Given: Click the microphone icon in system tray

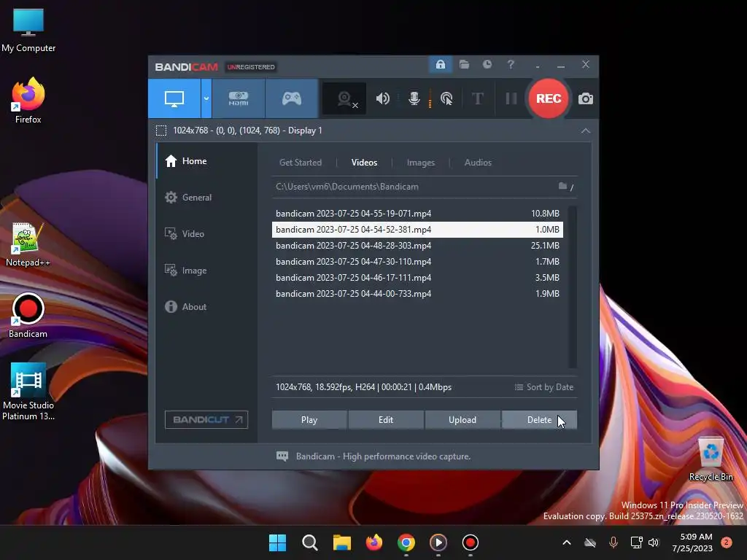Looking at the screenshot, I should [613, 542].
